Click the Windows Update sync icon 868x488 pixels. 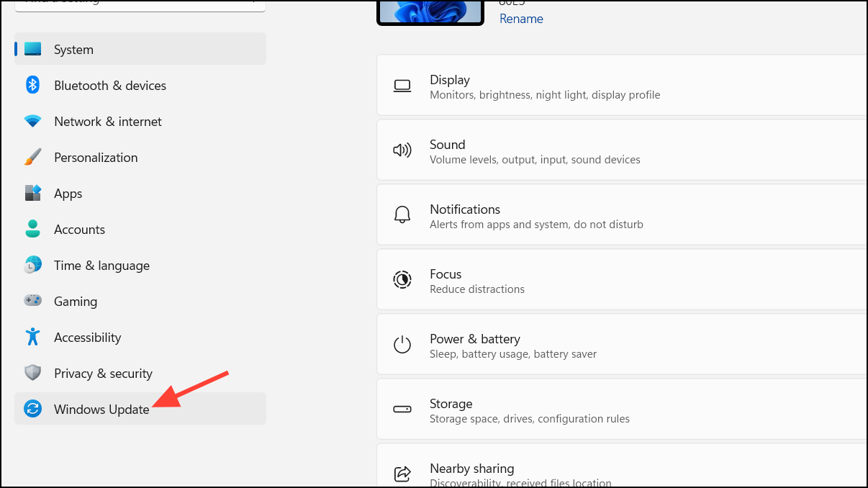click(x=33, y=409)
